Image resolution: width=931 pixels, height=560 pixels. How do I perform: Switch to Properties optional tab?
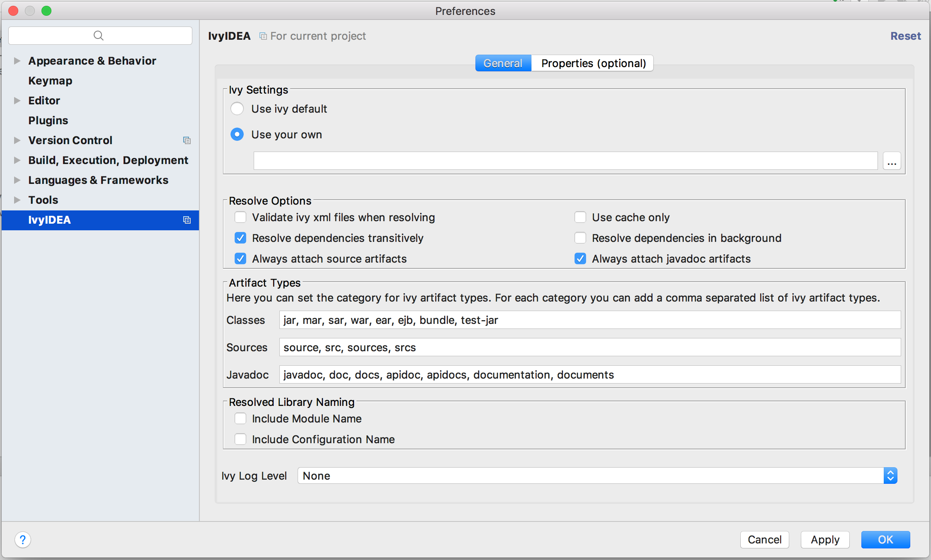pos(593,63)
